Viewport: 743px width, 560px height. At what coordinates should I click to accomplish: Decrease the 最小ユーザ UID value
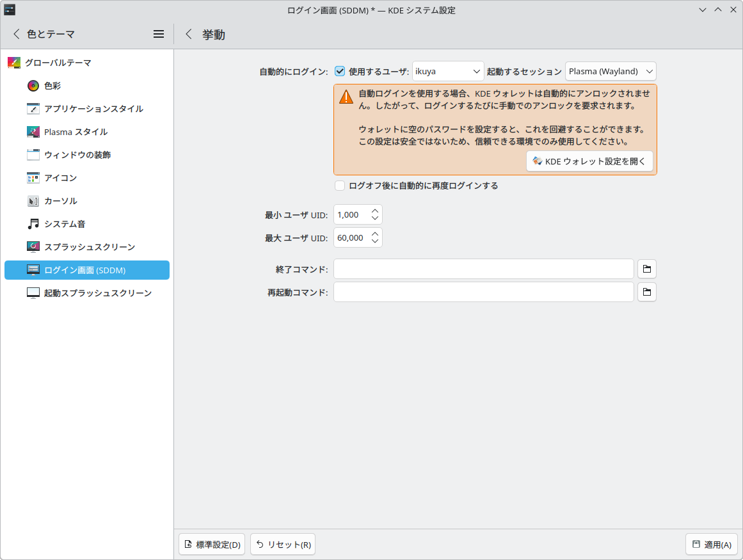coord(375,218)
